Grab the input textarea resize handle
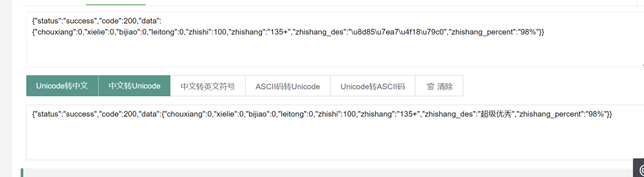This screenshot has height=177, width=644. click(642, 65)
